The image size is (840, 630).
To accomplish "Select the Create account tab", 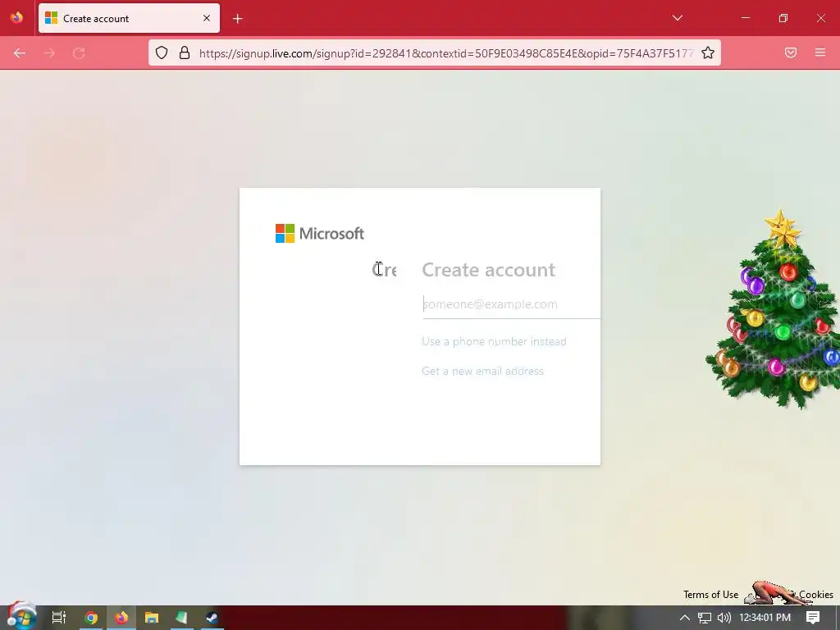I will 129,18.
